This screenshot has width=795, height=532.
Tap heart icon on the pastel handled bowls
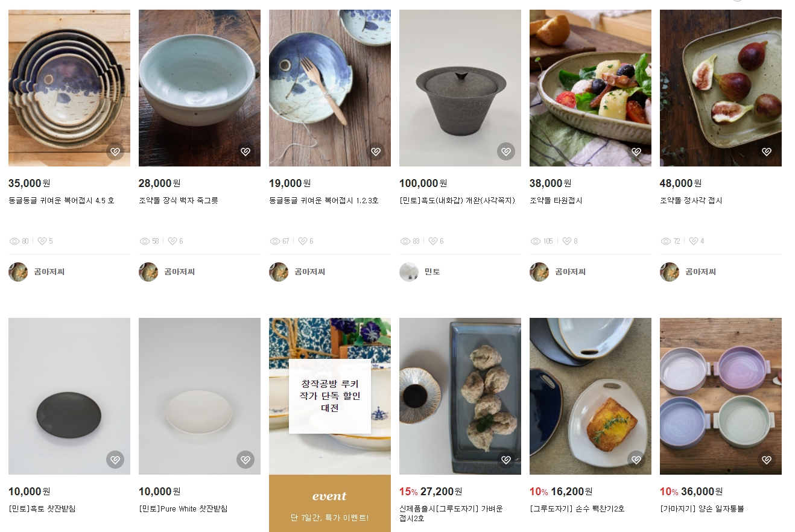point(767,460)
